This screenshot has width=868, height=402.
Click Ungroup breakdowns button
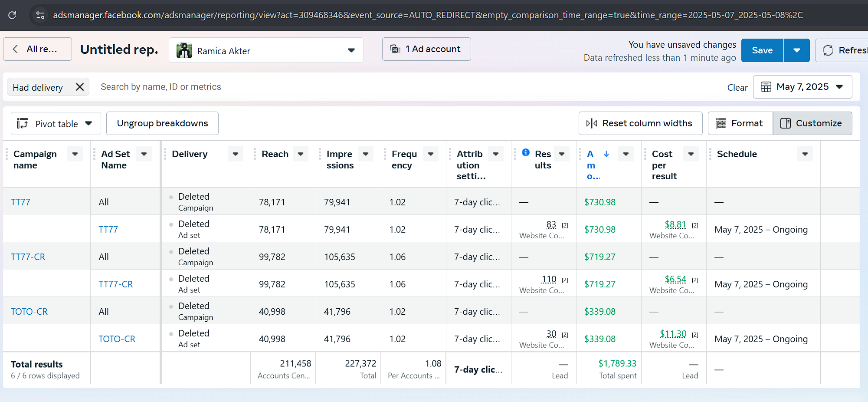pos(162,123)
